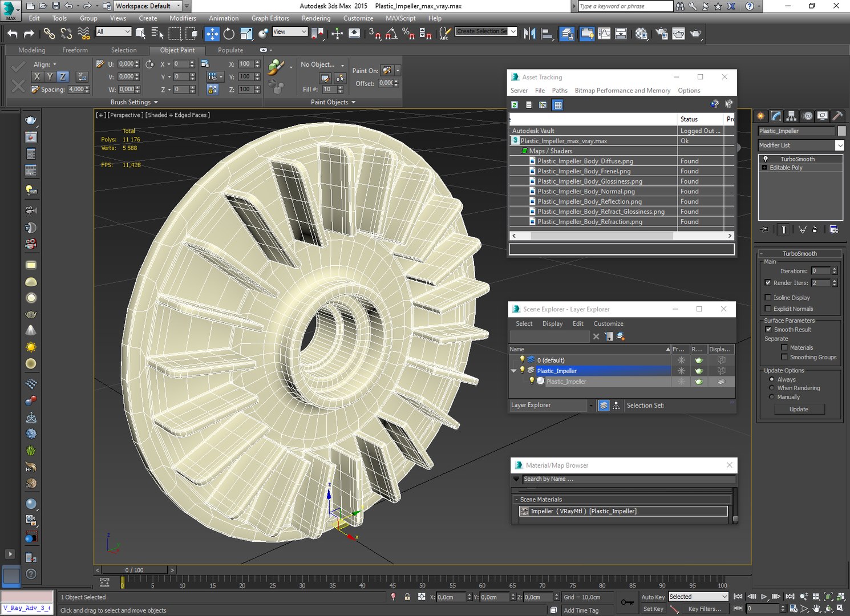Viewport: 850px width, 616px height.
Task: Enable Separate by Materials checkbox
Action: (784, 347)
